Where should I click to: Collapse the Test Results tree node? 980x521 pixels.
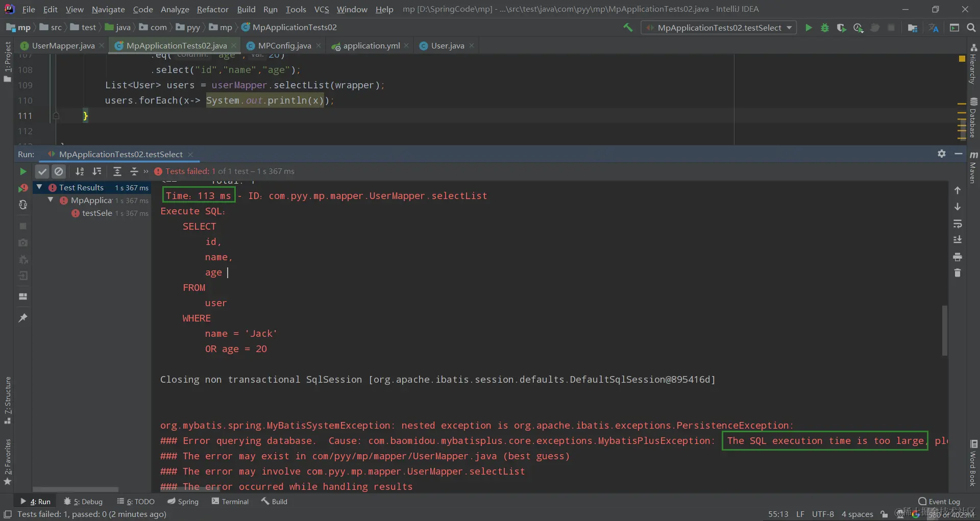[39, 187]
